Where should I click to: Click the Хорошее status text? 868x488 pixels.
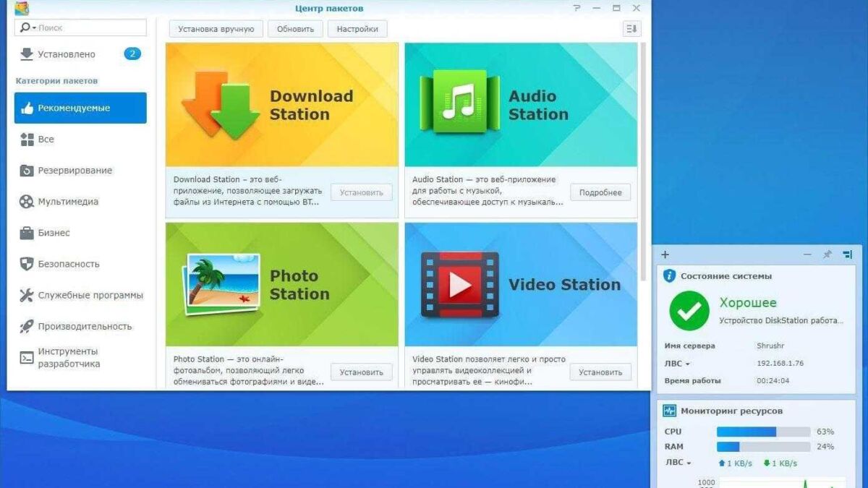point(748,303)
